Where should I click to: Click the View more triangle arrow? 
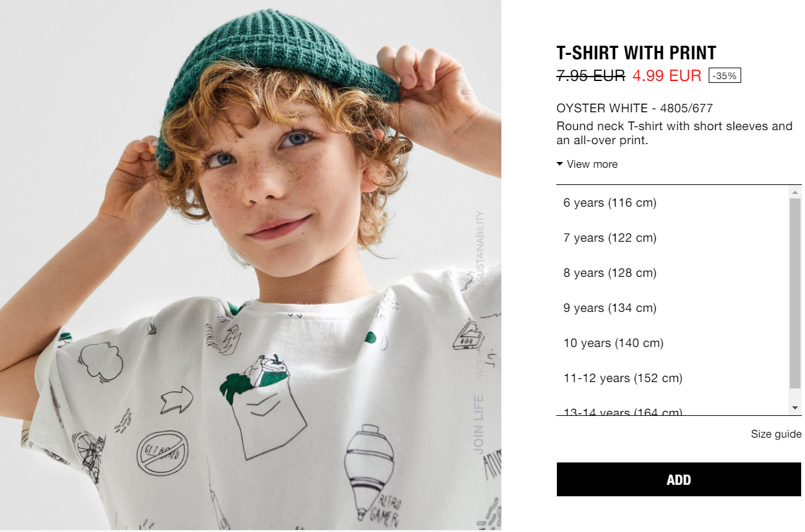click(559, 164)
